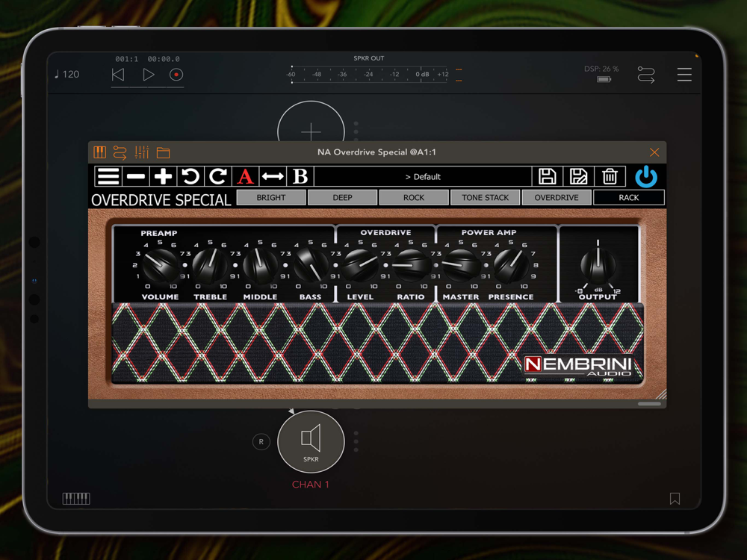Click the preamp VOLUME knob

160,266
